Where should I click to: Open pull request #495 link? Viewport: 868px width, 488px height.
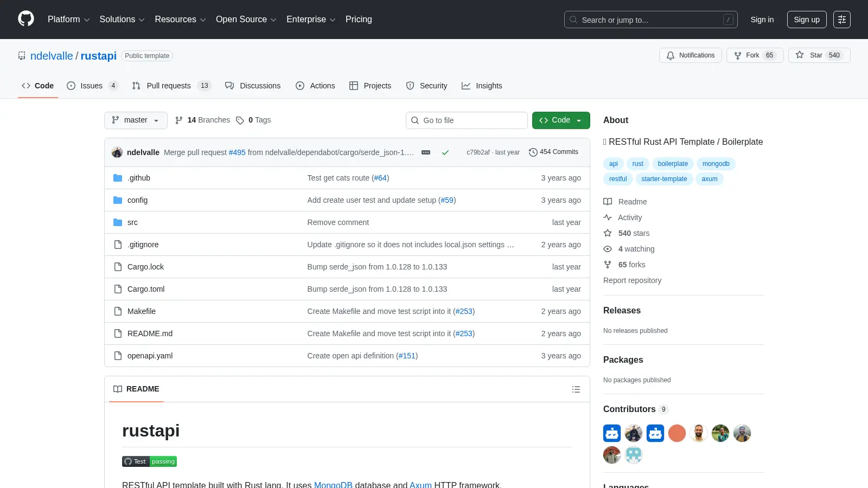[x=237, y=152]
